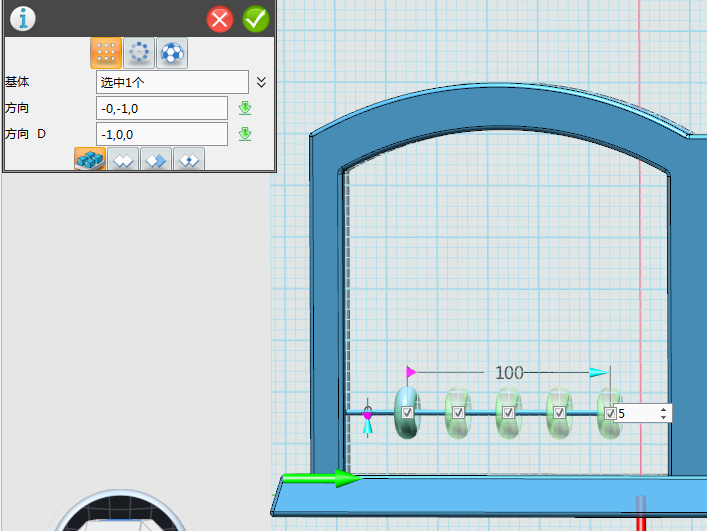Click the 100 distance dimension label
This screenshot has width=707, height=531.
(509, 373)
